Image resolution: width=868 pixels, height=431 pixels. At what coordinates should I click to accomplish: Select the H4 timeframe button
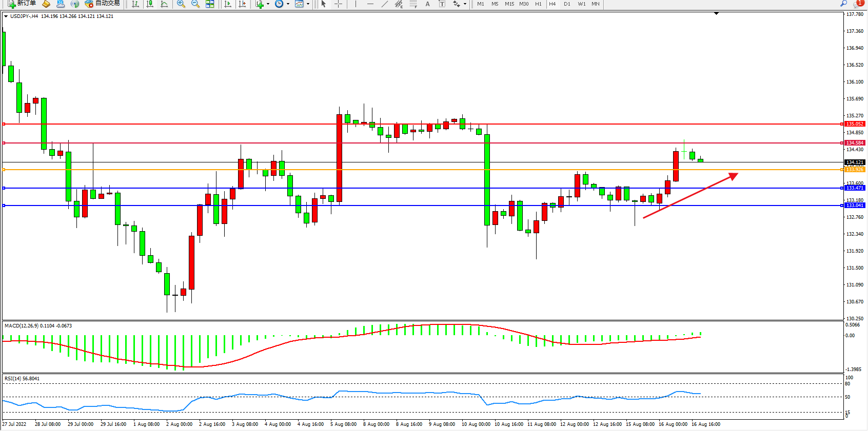pyautogui.click(x=553, y=4)
